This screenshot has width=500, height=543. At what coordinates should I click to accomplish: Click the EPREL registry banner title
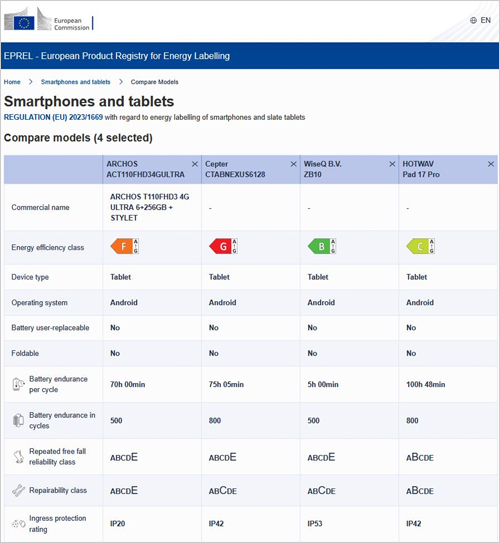point(117,56)
